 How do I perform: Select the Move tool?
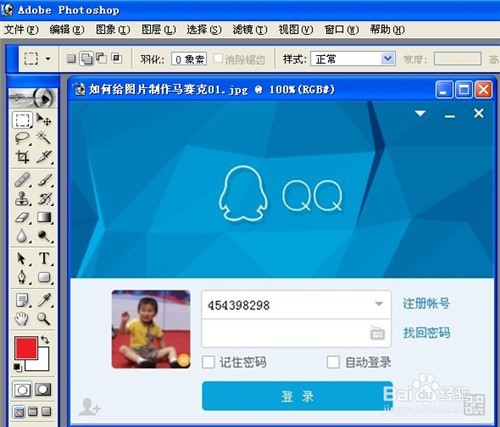(x=44, y=119)
